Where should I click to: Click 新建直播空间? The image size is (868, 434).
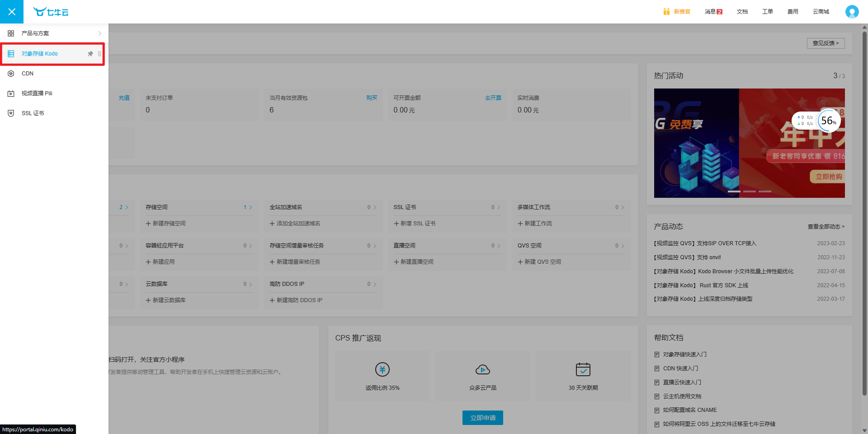pos(414,262)
